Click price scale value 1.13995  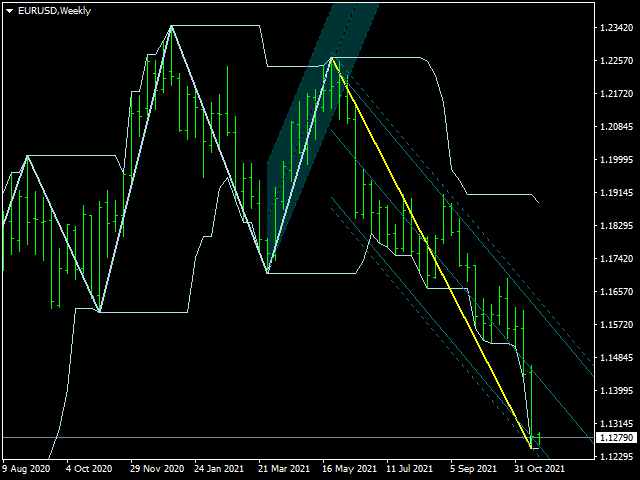[616, 391]
